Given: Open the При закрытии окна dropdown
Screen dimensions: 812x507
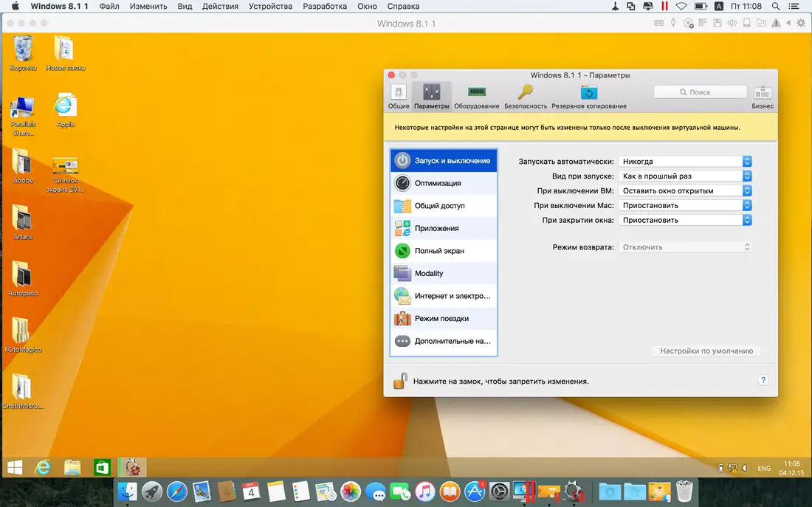Looking at the screenshot, I should pyautogui.click(x=683, y=219).
